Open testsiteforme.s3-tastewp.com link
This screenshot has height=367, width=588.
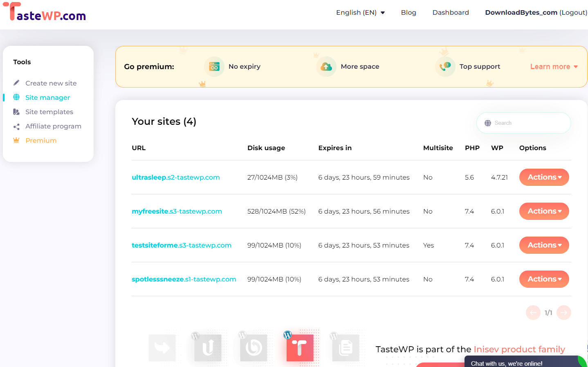(x=182, y=245)
